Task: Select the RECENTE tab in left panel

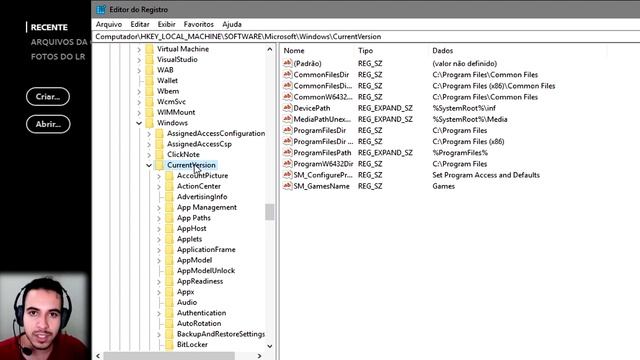Action: point(49,27)
